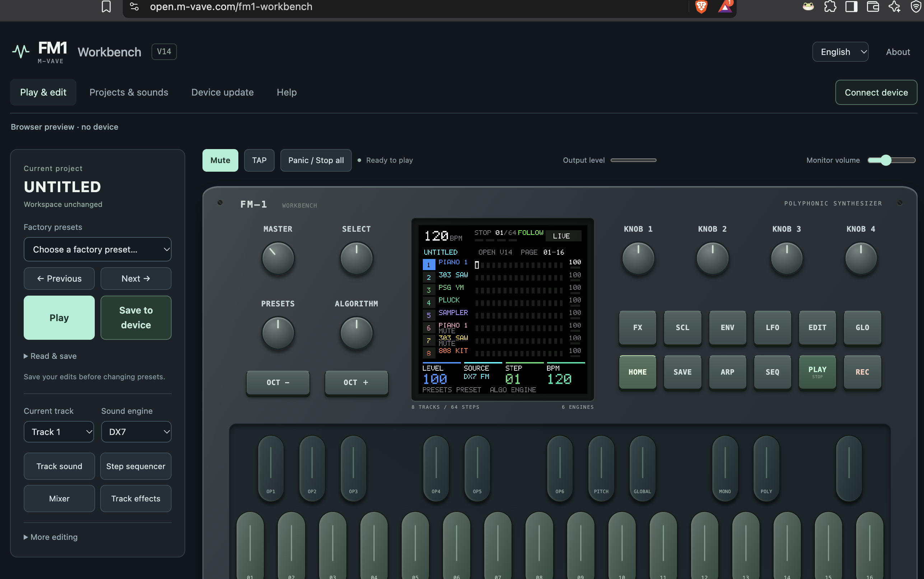The width and height of the screenshot is (924, 579).
Task: Open the English language dropdown
Action: tap(840, 52)
